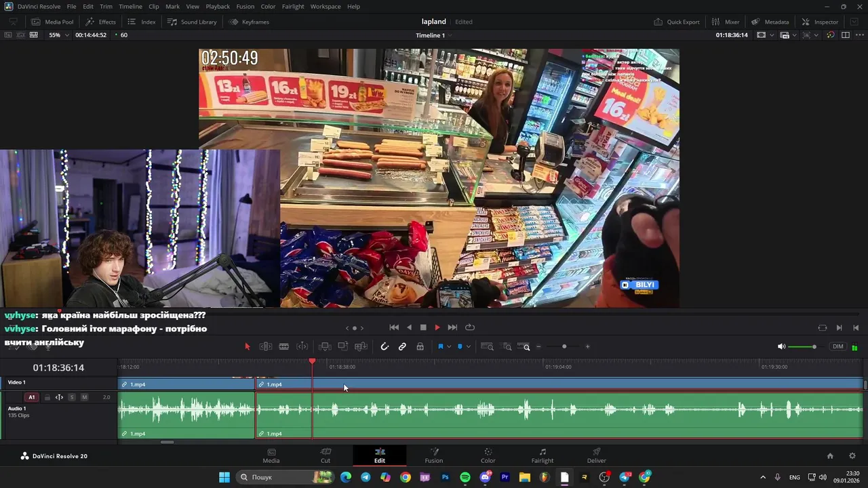Show the audio Mixer
This screenshot has height=488, width=868.
pos(726,22)
